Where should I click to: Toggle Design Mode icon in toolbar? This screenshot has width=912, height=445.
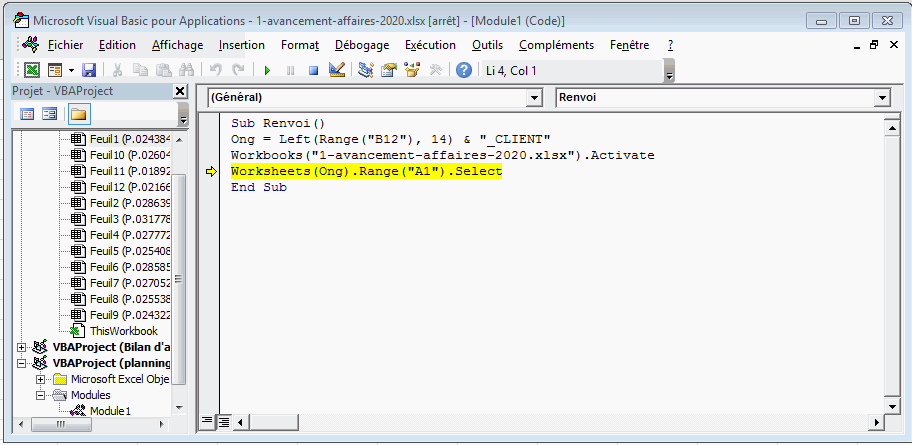coord(336,70)
